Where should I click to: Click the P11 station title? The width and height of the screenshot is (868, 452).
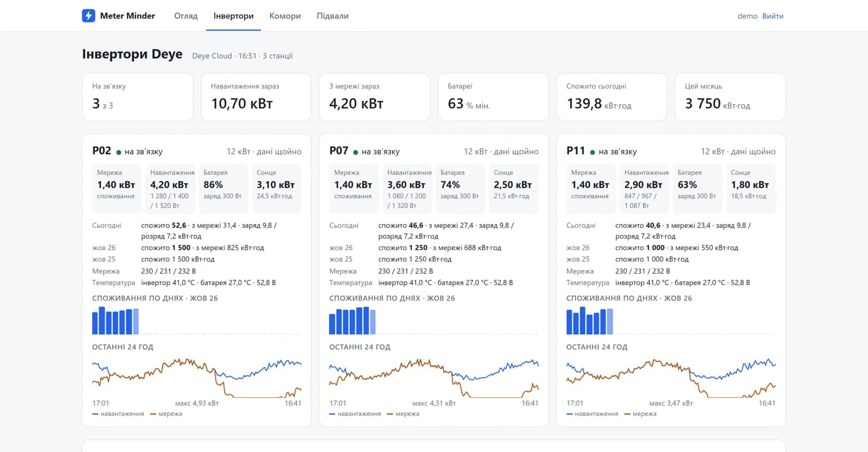pos(576,151)
